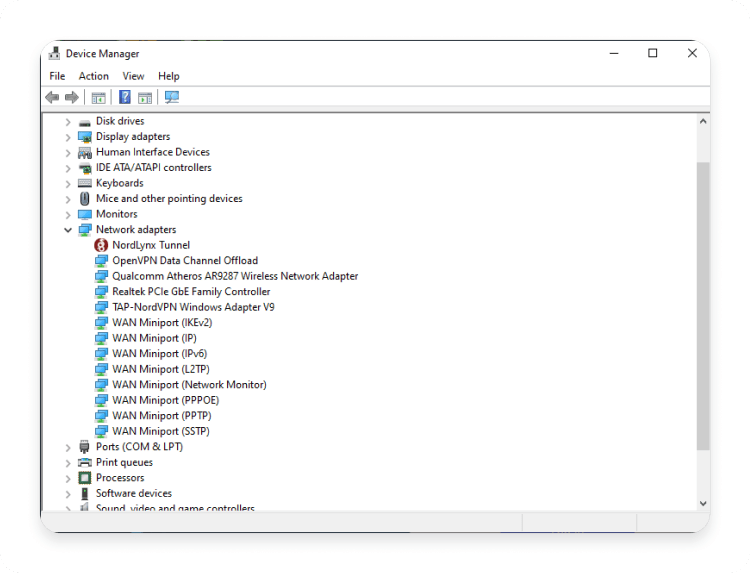
Task: Select WAN Miniport (PPTP) entry
Action: 162,416
